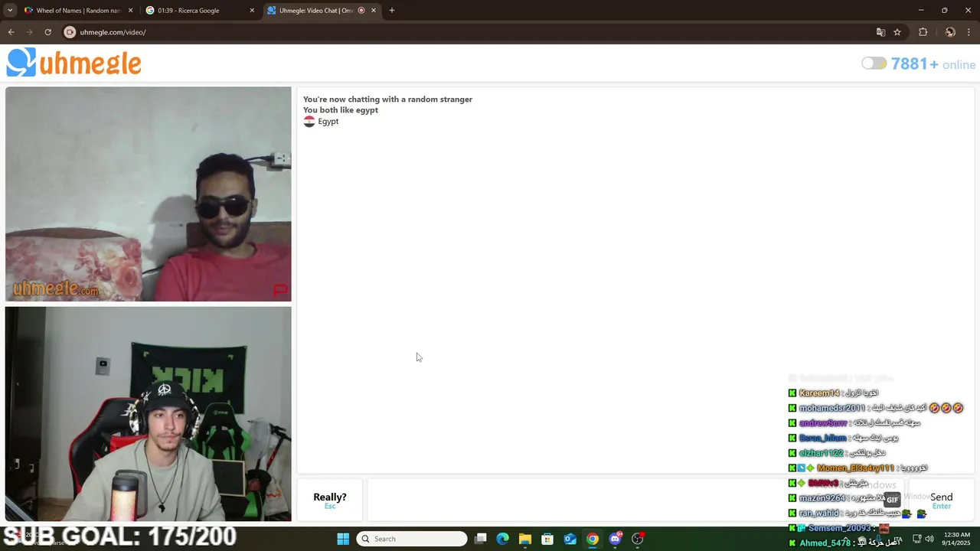Click the address bar URL uhmegle.com/video/

[113, 32]
